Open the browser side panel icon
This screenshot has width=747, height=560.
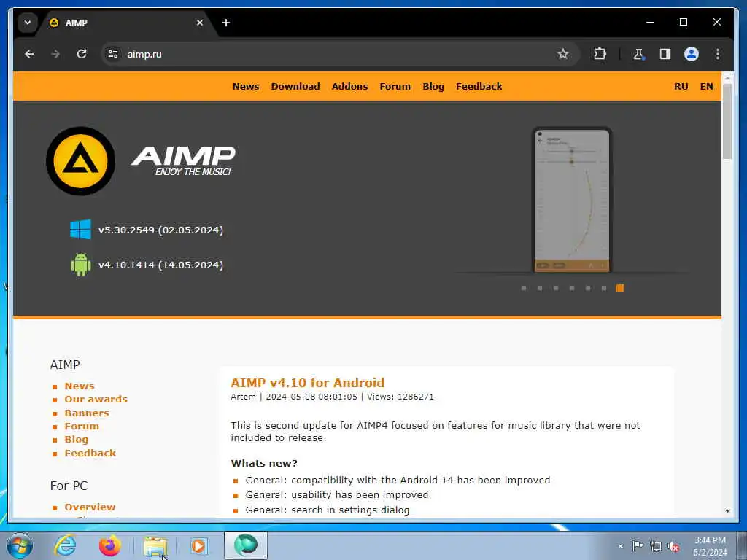coord(665,54)
